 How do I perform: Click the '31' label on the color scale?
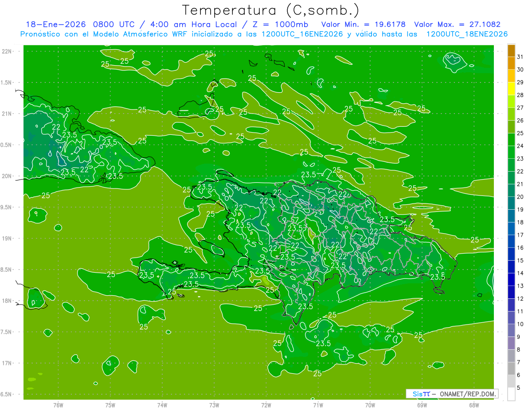tap(520, 57)
